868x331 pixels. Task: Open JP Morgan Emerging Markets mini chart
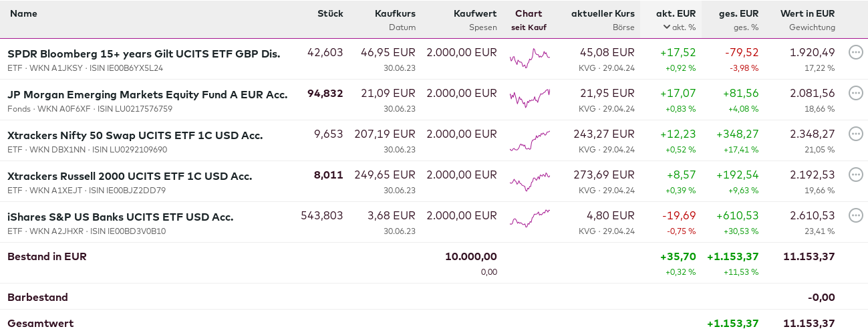(x=529, y=98)
